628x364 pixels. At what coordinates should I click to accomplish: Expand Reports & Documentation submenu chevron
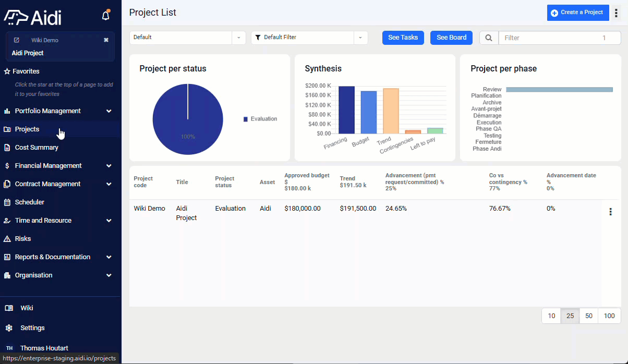[109, 257]
